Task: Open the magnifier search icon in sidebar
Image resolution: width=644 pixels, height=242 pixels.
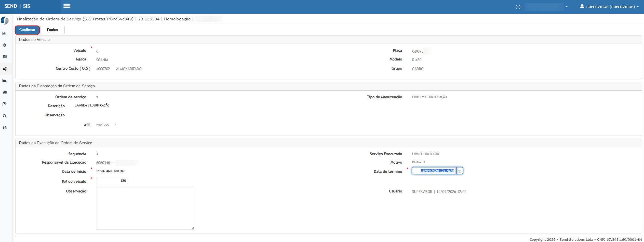Action: (x=5, y=116)
